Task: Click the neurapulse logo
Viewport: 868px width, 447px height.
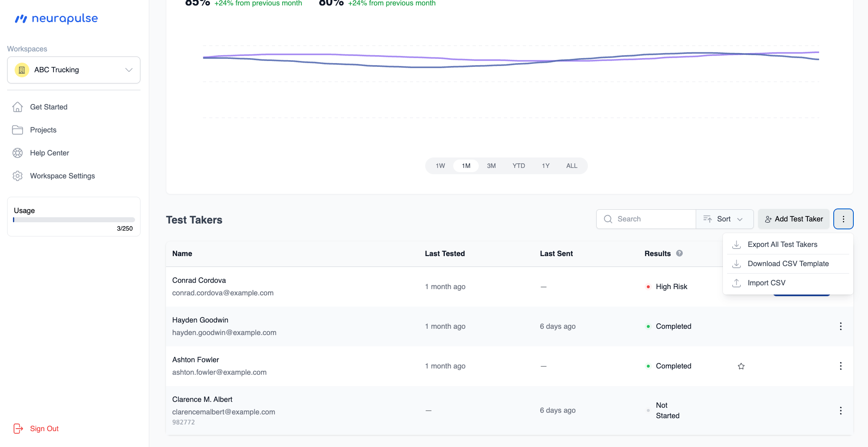Action: (x=56, y=18)
